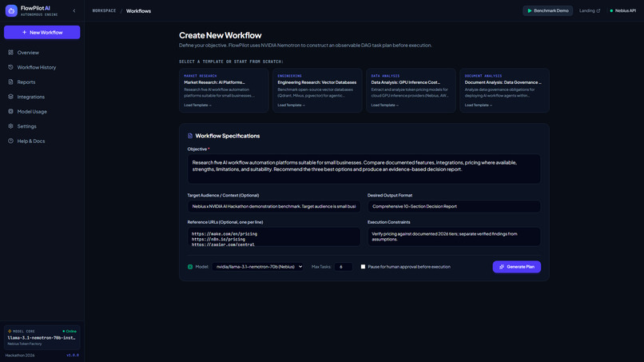Click the green Model icon

[190, 267]
